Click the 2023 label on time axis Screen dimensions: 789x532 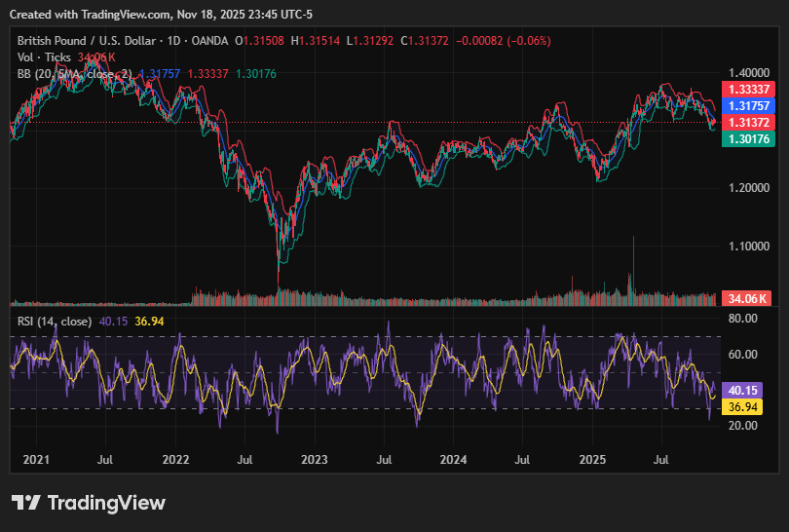coord(314,458)
